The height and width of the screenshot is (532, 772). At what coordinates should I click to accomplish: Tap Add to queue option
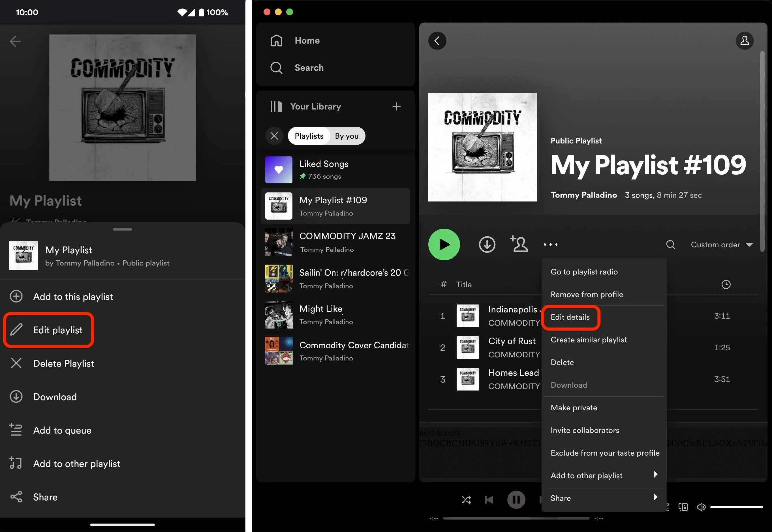tap(51, 430)
